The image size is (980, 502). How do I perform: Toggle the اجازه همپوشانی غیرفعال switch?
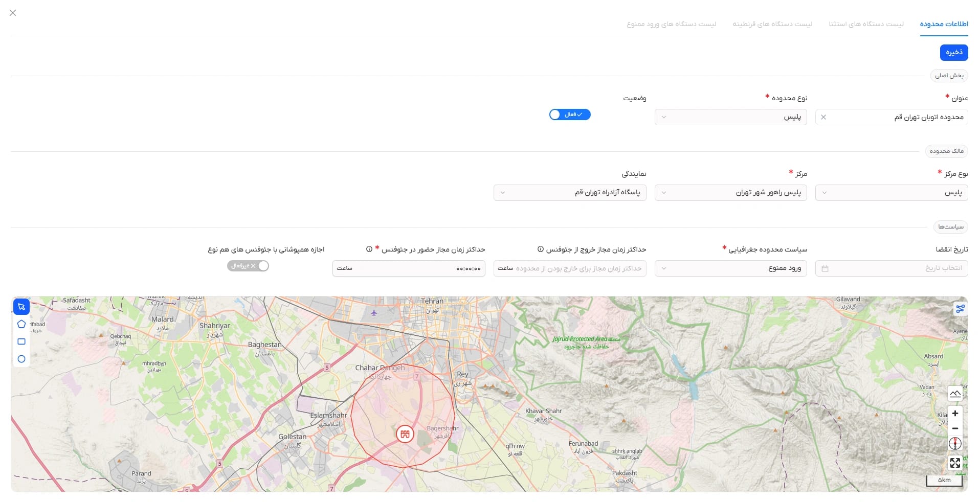coord(248,266)
